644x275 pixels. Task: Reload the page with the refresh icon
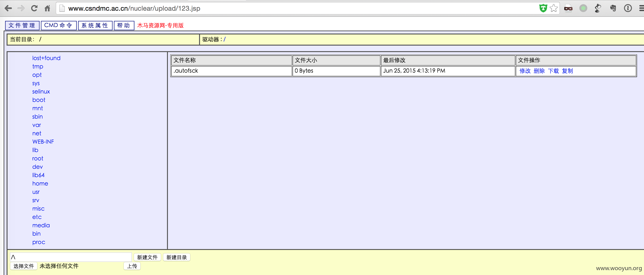[x=34, y=9]
